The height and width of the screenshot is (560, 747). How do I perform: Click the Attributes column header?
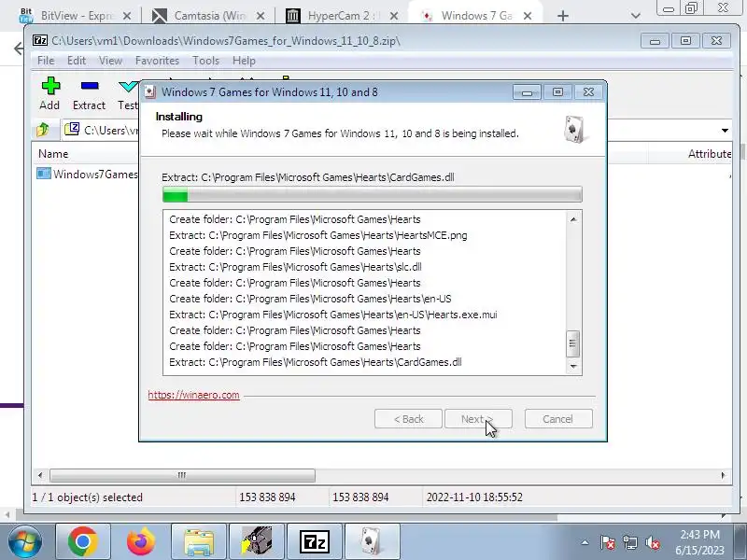click(x=710, y=154)
